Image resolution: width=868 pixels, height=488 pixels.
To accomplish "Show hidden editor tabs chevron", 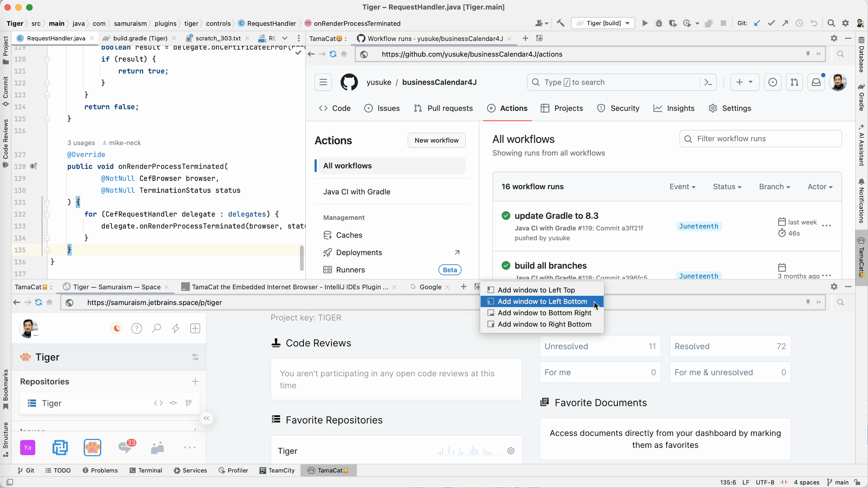I will [285, 38].
